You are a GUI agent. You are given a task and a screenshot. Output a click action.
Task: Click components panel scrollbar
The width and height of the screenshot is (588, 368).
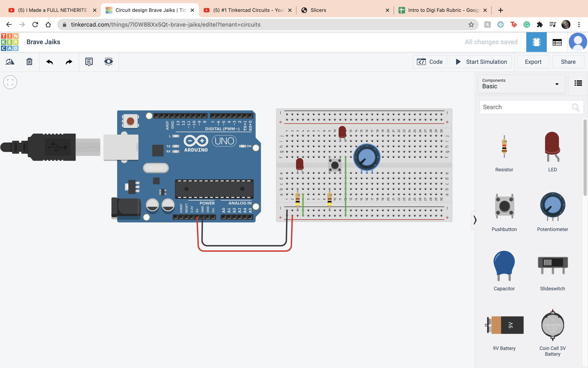[585, 157]
